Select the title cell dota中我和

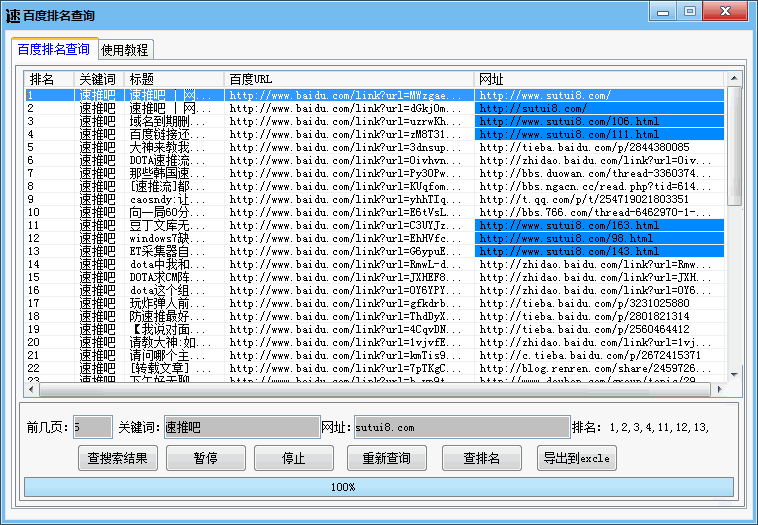pos(174,264)
